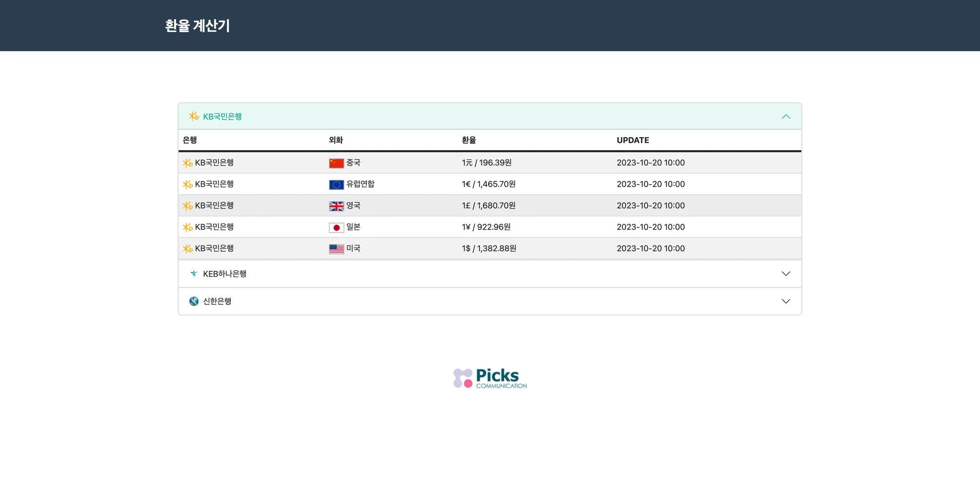This screenshot has height=479, width=980.
Task: Expand the KEB하나은행 section chevron
Action: (786, 274)
